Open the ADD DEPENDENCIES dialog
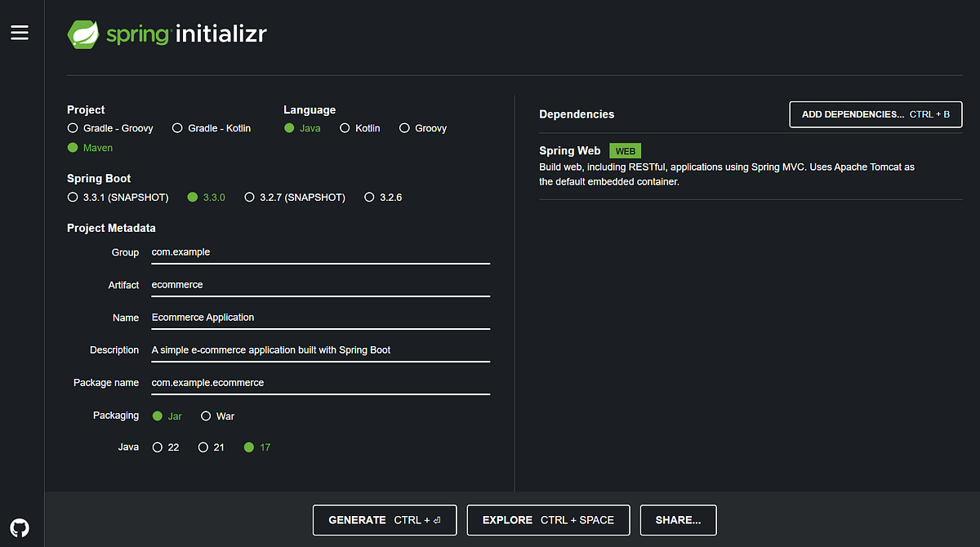Viewport: 980px width, 547px height. point(875,114)
